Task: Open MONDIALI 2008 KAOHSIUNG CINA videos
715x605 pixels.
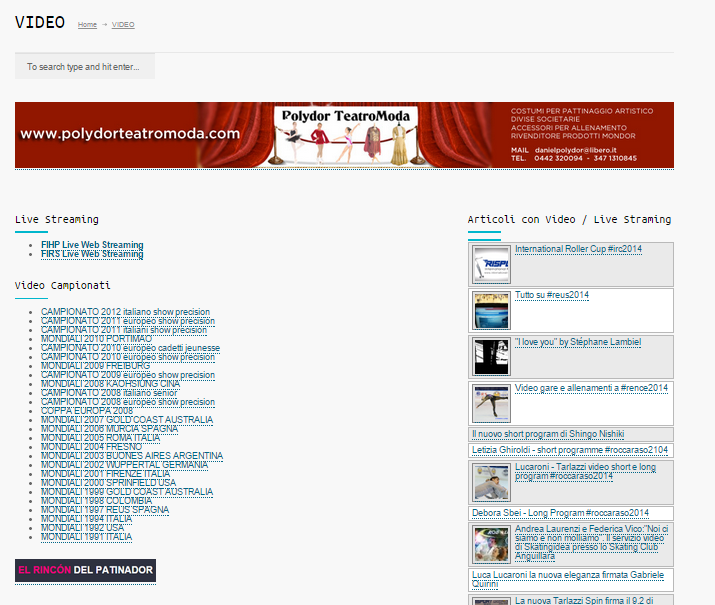Action: [110, 384]
